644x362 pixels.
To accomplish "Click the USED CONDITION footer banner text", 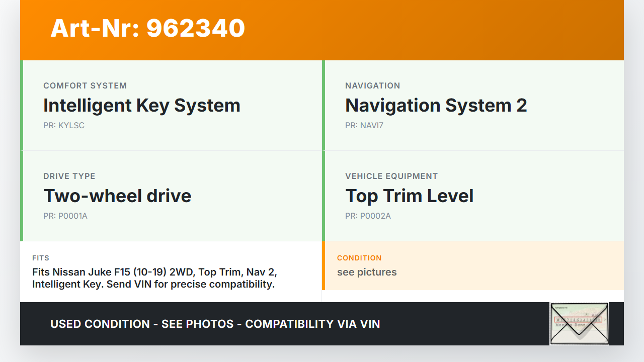I will click(215, 324).
